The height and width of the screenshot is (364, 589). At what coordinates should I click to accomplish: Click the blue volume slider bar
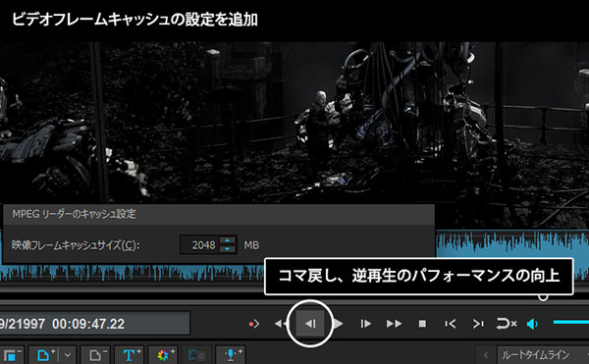click(571, 322)
